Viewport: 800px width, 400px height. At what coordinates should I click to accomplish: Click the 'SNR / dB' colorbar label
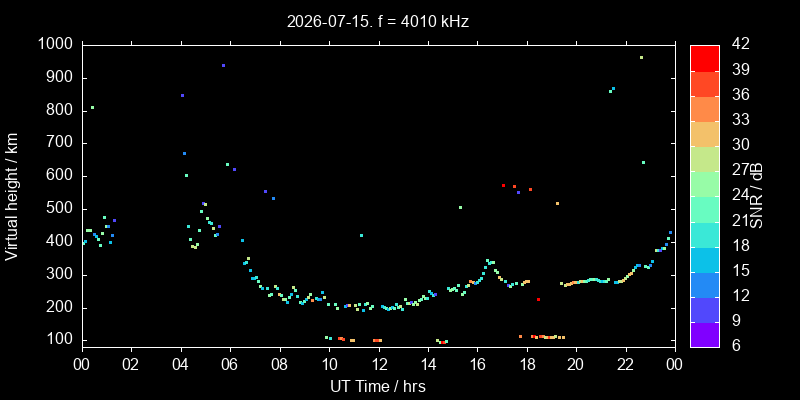pos(757,196)
